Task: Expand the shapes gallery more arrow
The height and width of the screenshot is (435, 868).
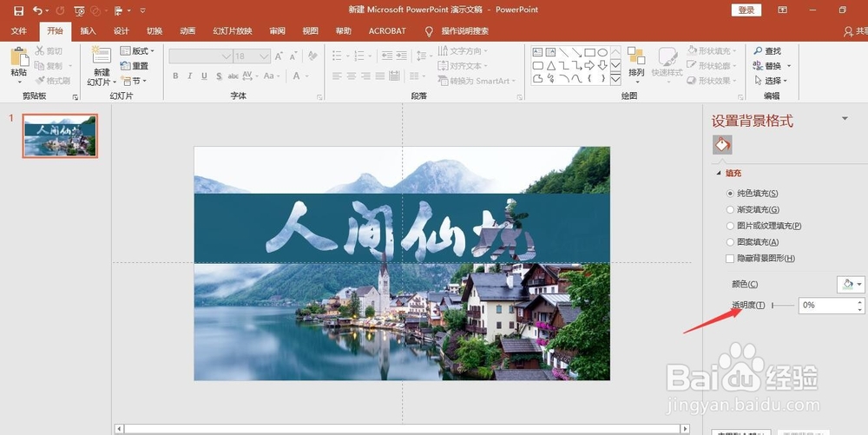Action: tap(615, 79)
